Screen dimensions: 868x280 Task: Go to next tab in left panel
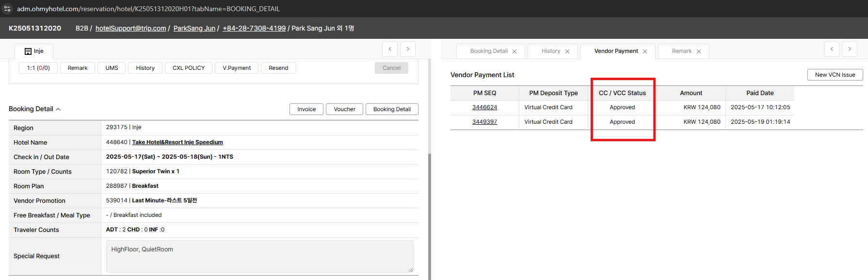[x=408, y=49]
